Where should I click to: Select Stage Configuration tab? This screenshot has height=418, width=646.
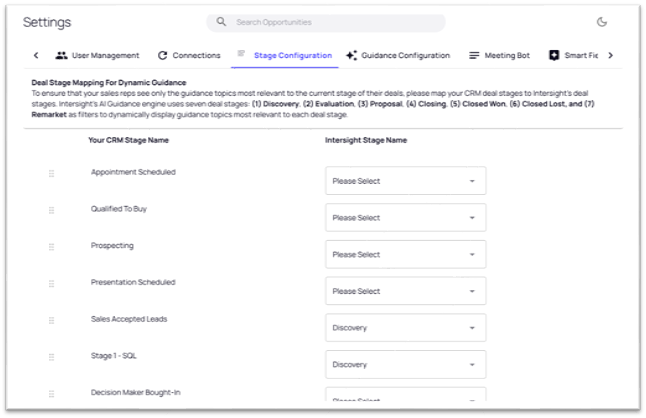pos(285,55)
